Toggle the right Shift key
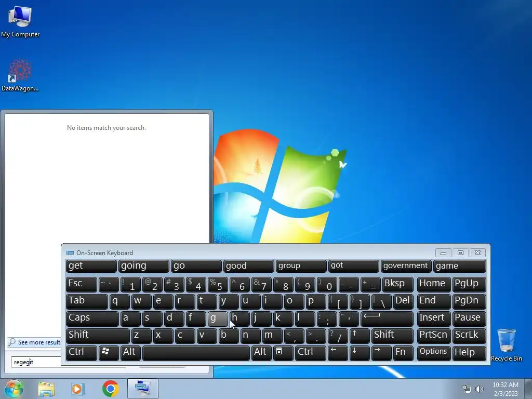Image resolution: width=532 pixels, height=399 pixels. [x=392, y=336]
